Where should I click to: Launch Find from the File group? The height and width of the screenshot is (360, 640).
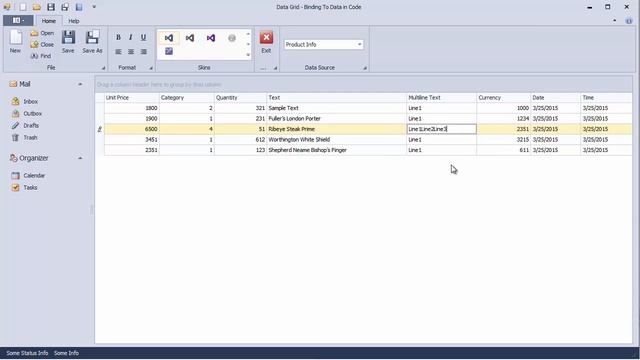click(x=41, y=56)
